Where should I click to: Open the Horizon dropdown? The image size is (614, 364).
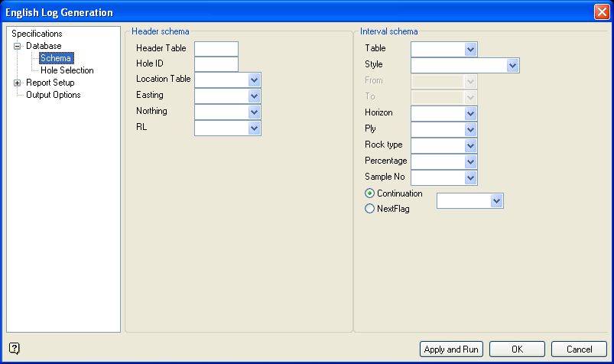pos(470,114)
